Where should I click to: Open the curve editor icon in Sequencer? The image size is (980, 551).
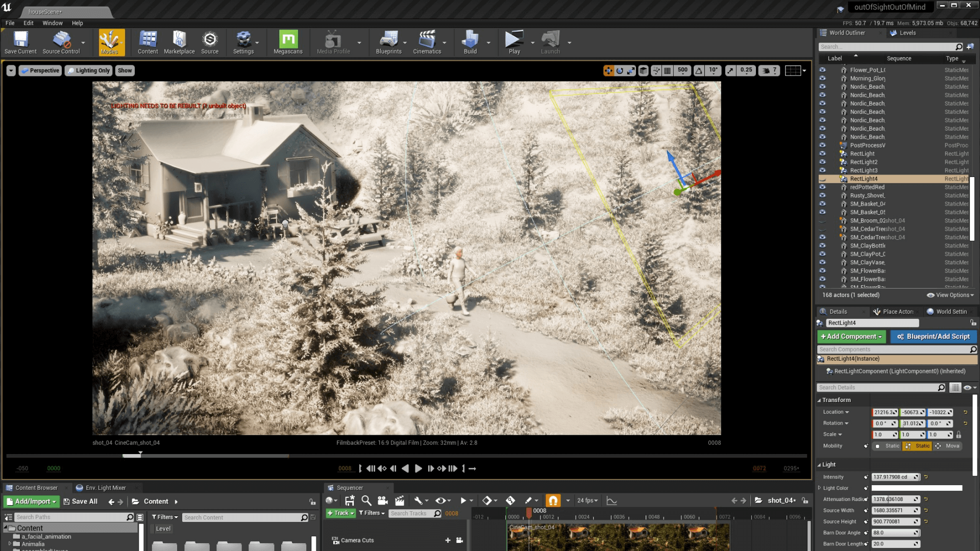pos(611,501)
